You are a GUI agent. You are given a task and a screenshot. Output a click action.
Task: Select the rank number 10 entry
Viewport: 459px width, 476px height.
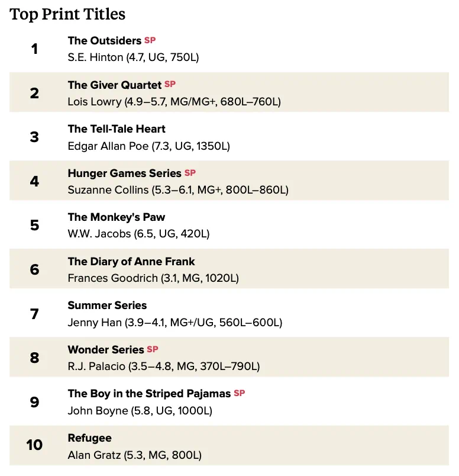coord(34,445)
